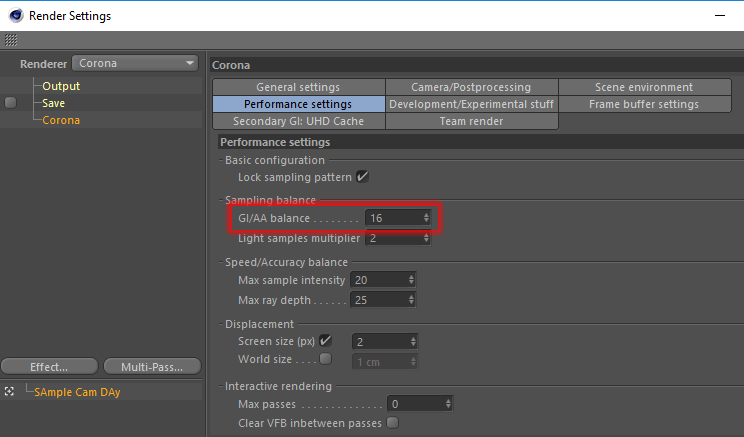Image resolution: width=744 pixels, height=437 pixels.
Task: Select Output in the render settings tree
Action: 61,86
